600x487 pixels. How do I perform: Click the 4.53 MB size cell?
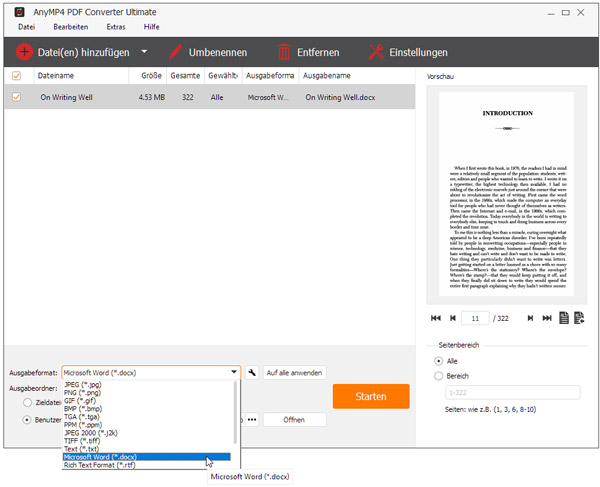(152, 97)
